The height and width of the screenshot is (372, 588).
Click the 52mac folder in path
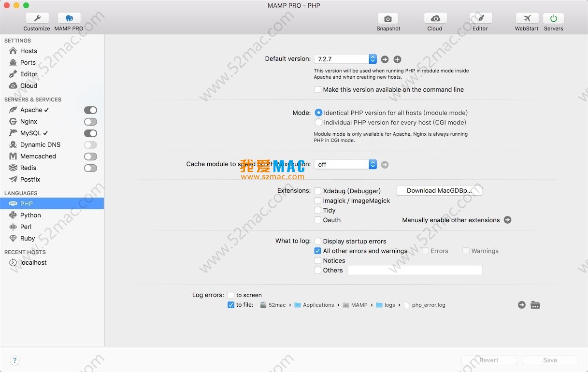pos(273,305)
